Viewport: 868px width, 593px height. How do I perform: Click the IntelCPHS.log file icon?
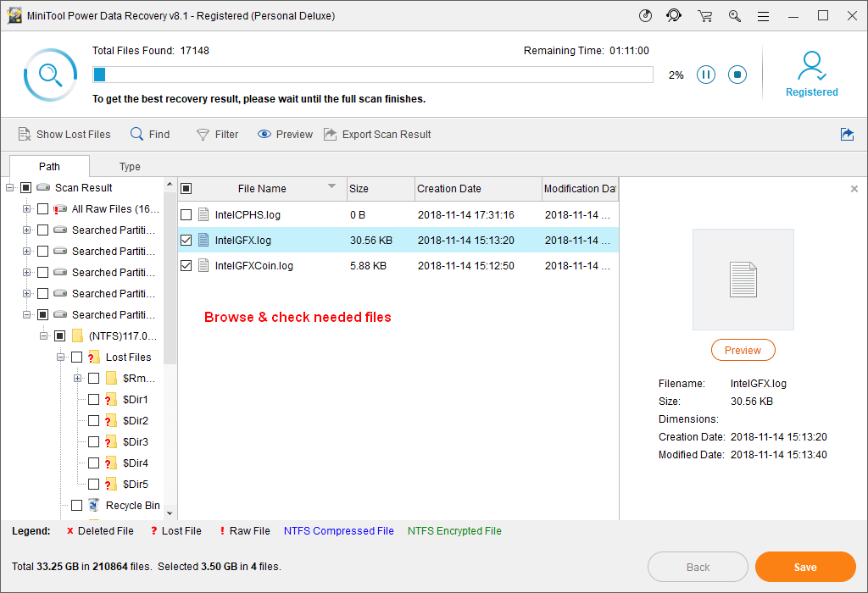coord(203,214)
